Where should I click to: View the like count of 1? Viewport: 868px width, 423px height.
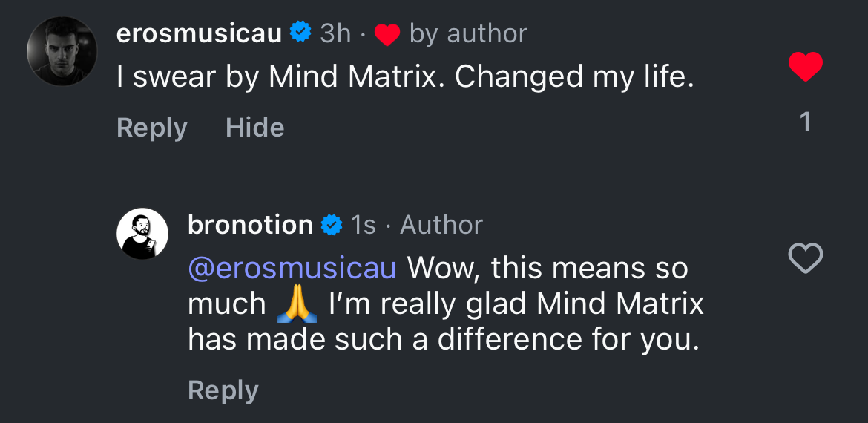805,122
